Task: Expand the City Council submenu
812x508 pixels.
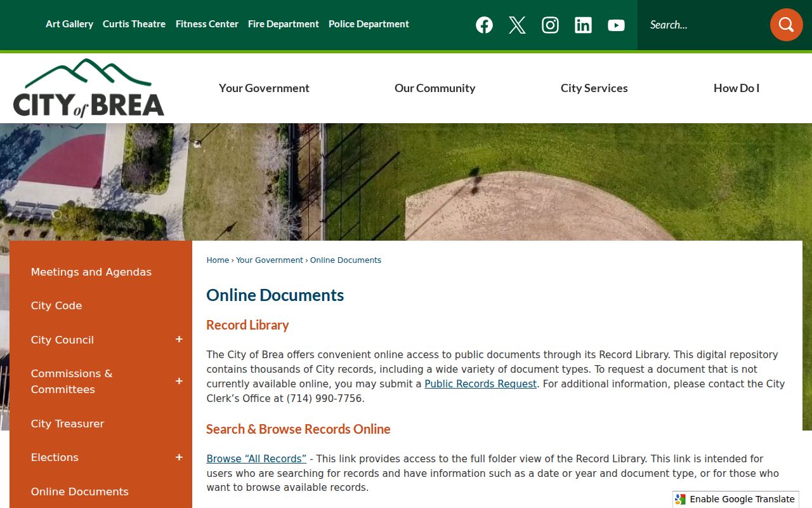Action: (x=179, y=340)
